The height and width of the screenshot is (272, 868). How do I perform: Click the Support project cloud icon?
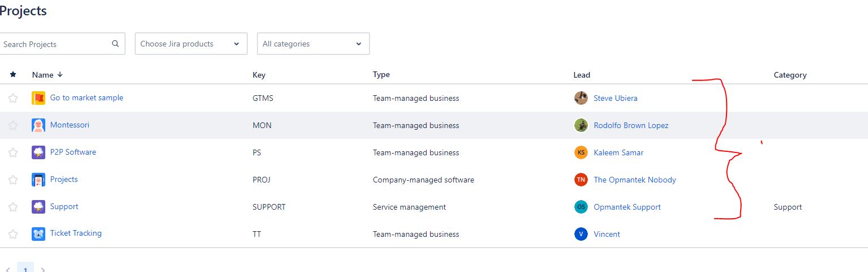click(x=38, y=207)
